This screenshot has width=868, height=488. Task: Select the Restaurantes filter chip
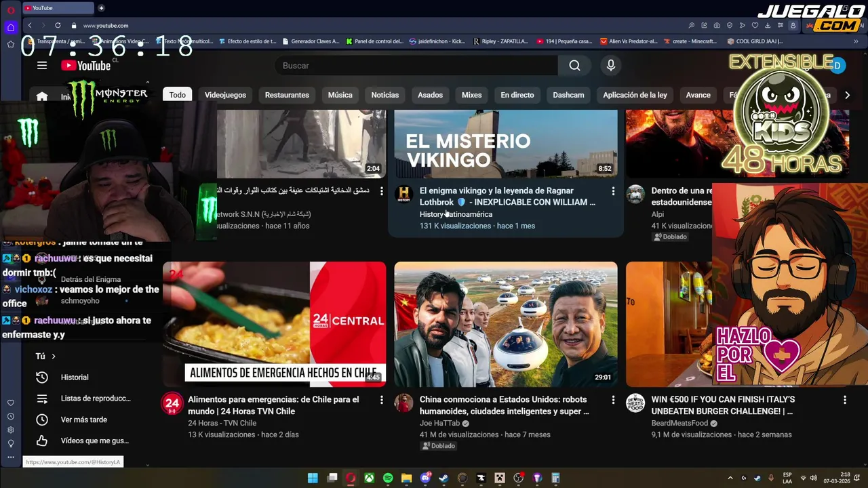pyautogui.click(x=287, y=95)
